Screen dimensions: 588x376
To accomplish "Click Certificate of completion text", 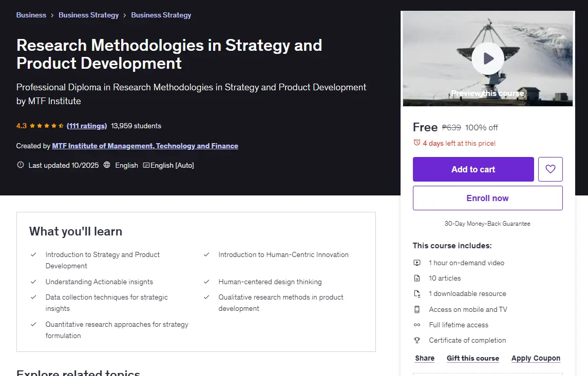I will (467, 340).
